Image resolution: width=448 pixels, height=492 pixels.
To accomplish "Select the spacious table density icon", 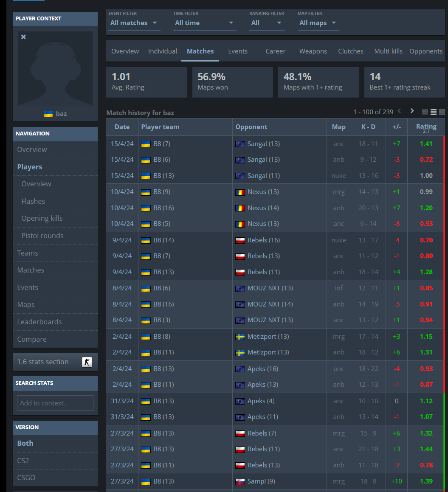I will pos(442,112).
